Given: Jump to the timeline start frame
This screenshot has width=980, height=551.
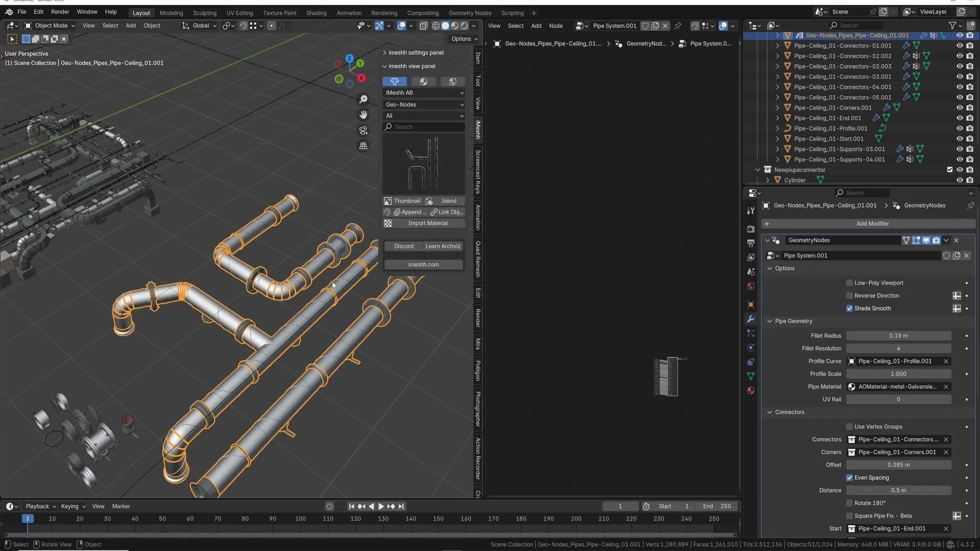Looking at the screenshot, I should tap(351, 506).
